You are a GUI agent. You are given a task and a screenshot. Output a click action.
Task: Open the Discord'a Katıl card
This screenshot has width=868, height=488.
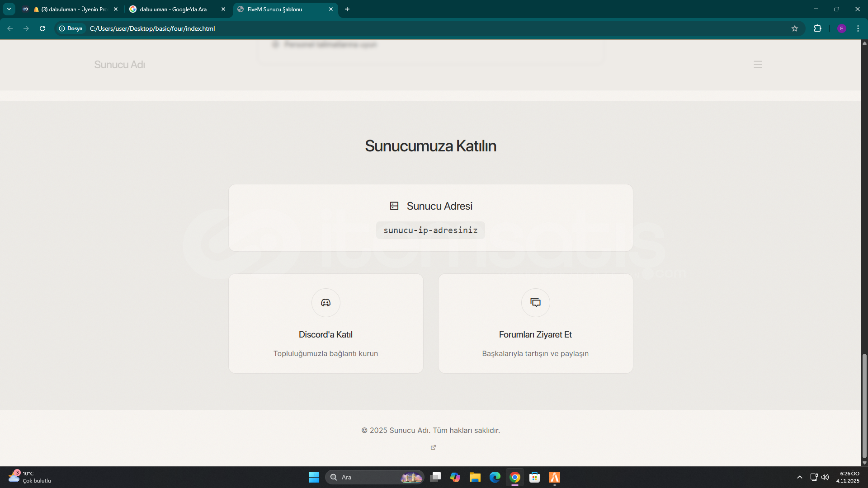tap(325, 335)
